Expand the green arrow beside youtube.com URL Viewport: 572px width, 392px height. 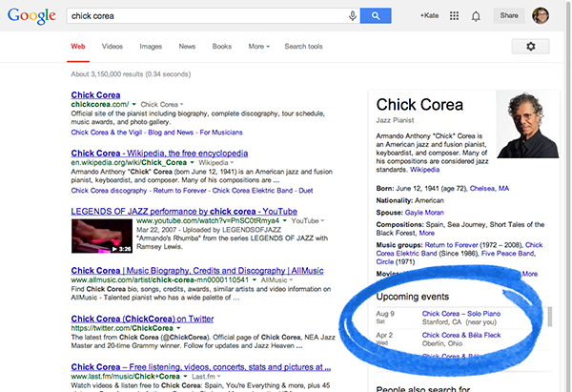(285, 221)
